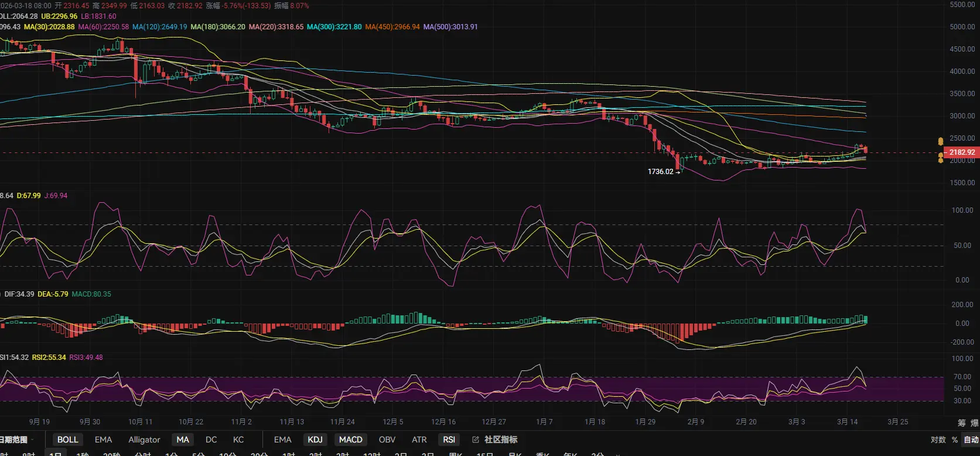Disable the KDJ sub-indicator

point(315,440)
